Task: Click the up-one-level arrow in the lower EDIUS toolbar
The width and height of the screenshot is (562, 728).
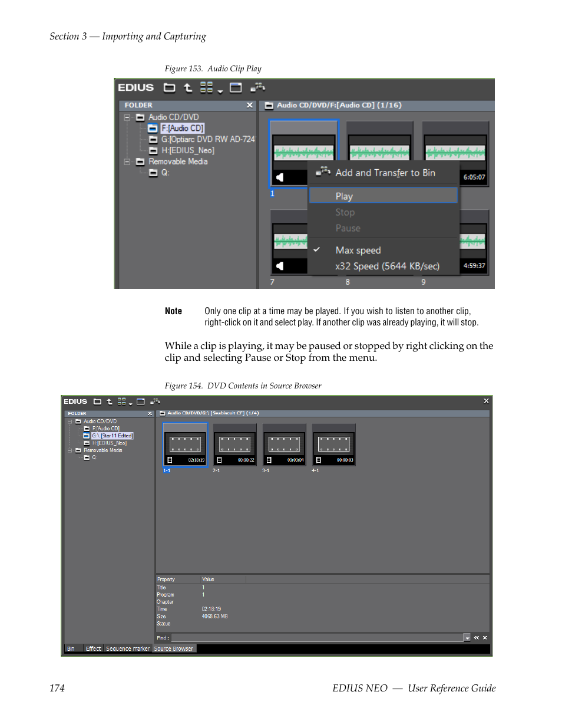Action: [109, 402]
